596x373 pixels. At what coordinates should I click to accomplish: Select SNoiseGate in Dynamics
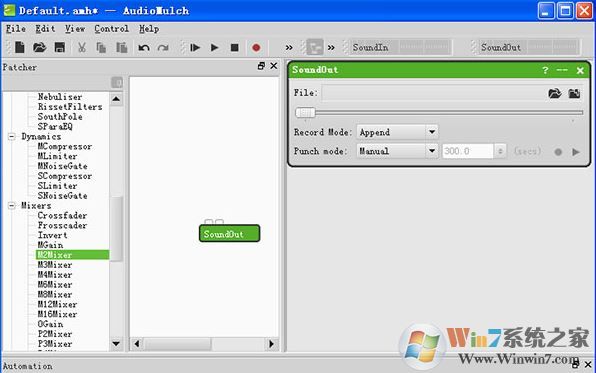(62, 195)
